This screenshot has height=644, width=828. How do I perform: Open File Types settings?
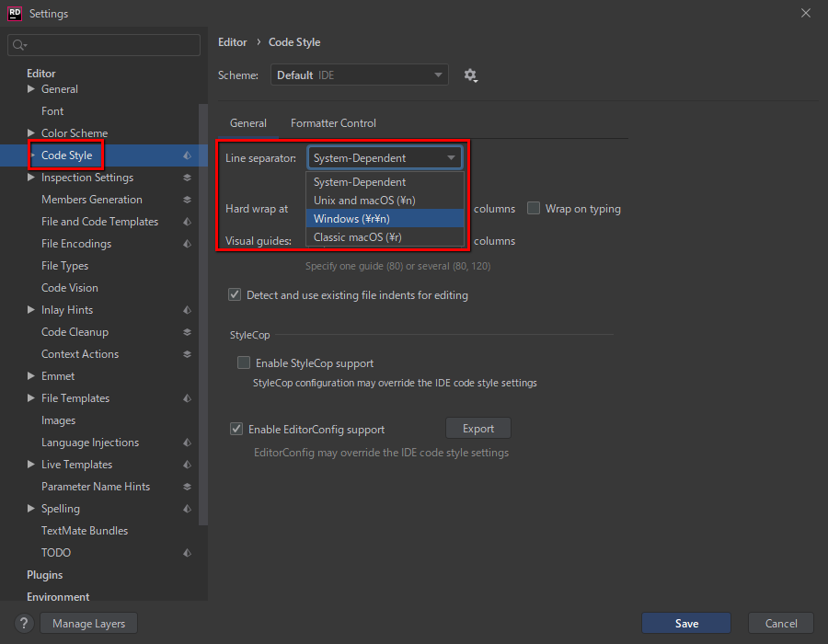coord(65,266)
